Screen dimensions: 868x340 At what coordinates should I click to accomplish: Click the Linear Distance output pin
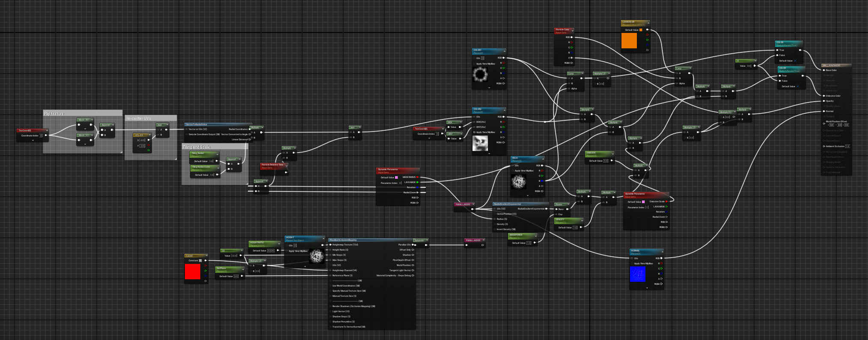click(249, 139)
